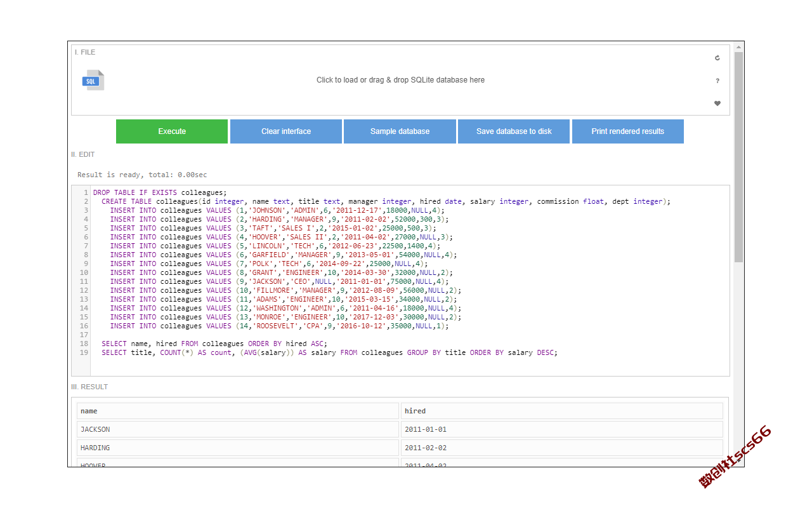
Task: Click the I. FILE section label
Action: (85, 52)
